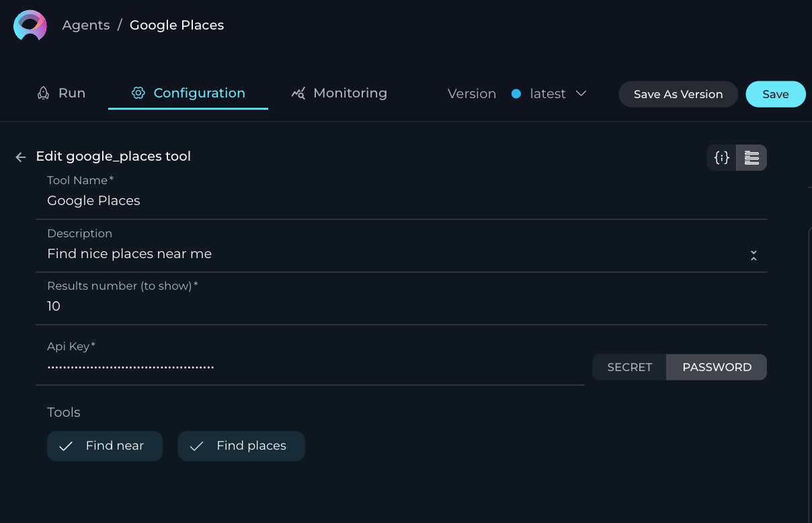The image size is (812, 523).
Task: Click the Save button
Action: click(775, 94)
